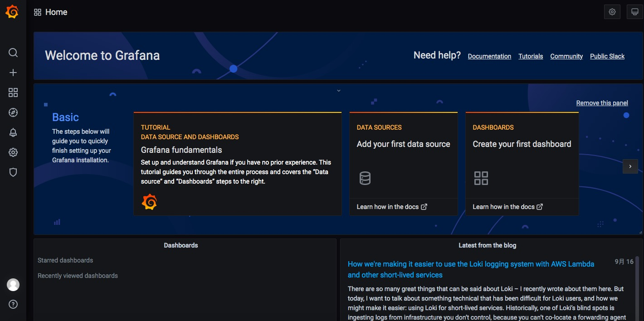The height and width of the screenshot is (321, 644).
Task: Open the Tutorials link
Action: [x=531, y=56]
